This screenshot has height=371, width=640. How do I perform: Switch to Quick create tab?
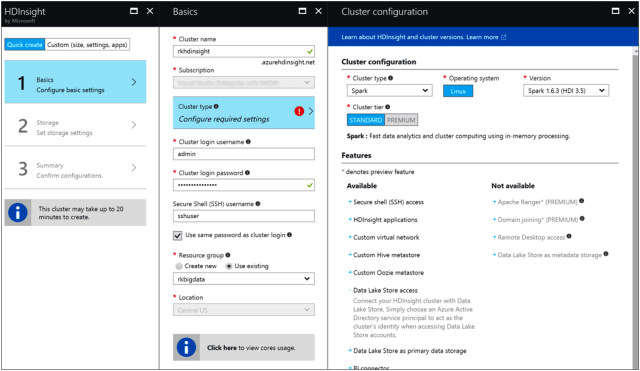24,45
